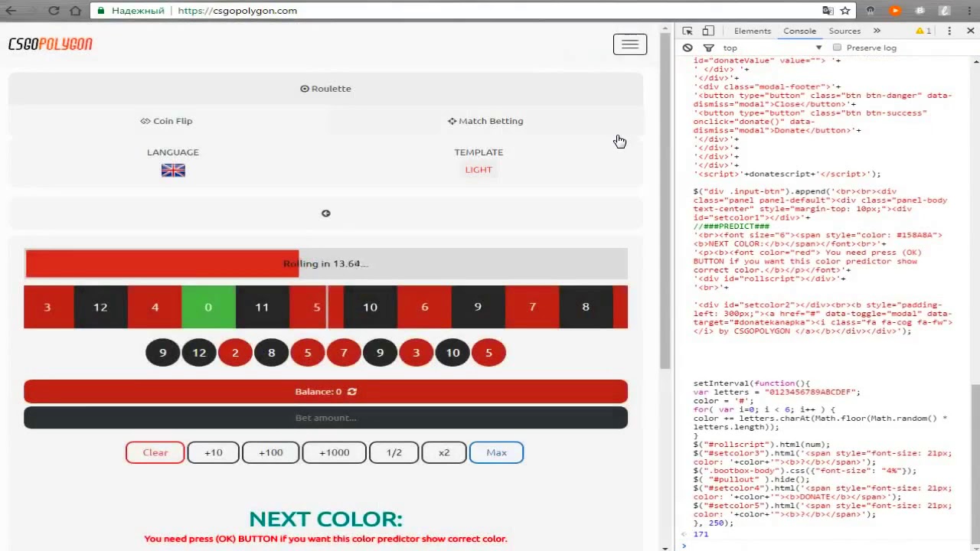The image size is (980, 551).
Task: Switch to the Elements tab
Action: click(753, 31)
